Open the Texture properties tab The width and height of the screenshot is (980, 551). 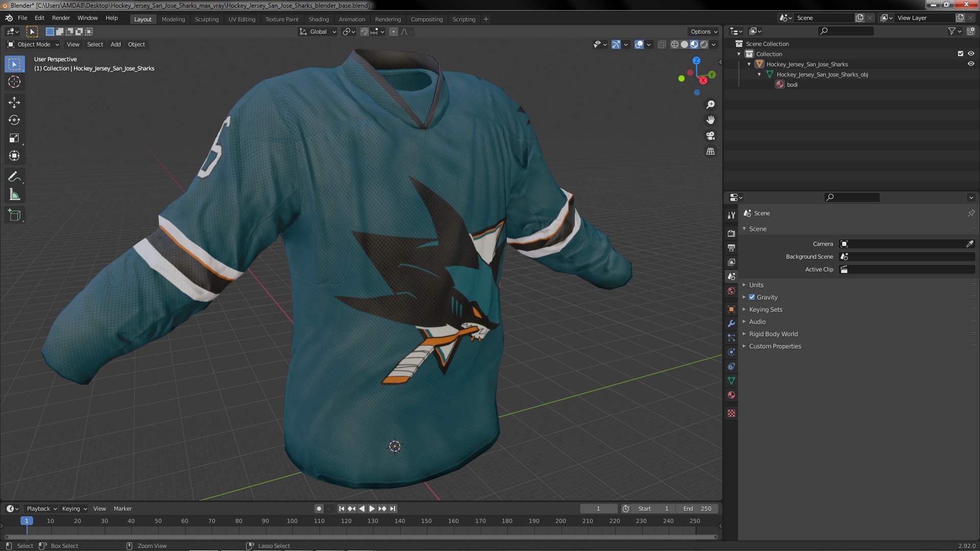point(731,413)
